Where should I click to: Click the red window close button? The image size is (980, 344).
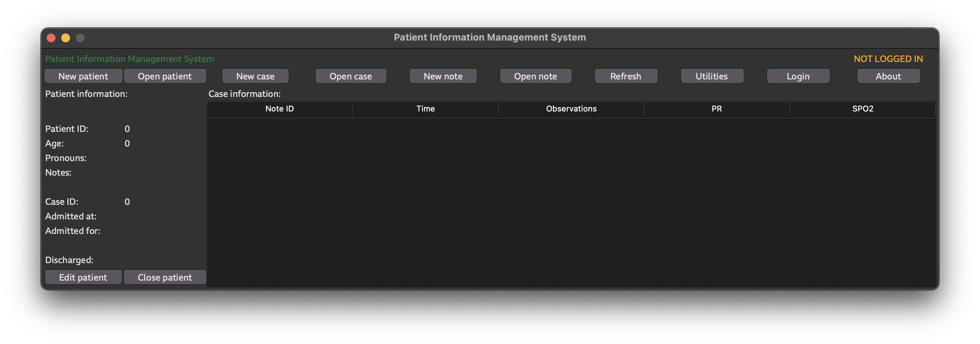[x=51, y=38]
